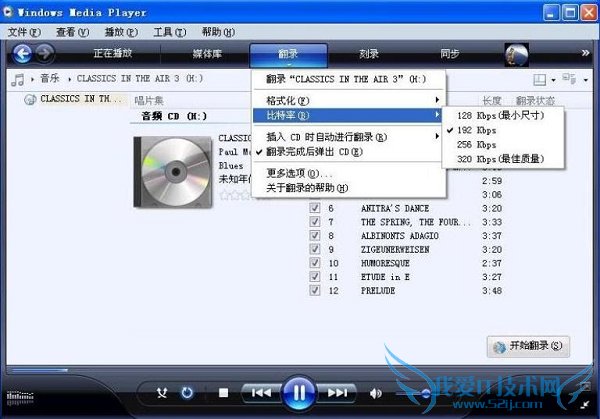The width and height of the screenshot is (600, 419).
Task: Open the 文件 menu
Action: pos(24,32)
